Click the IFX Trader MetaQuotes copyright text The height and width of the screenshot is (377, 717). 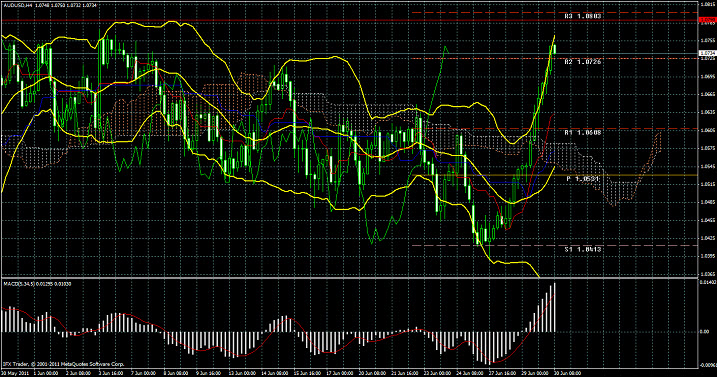click(x=64, y=364)
